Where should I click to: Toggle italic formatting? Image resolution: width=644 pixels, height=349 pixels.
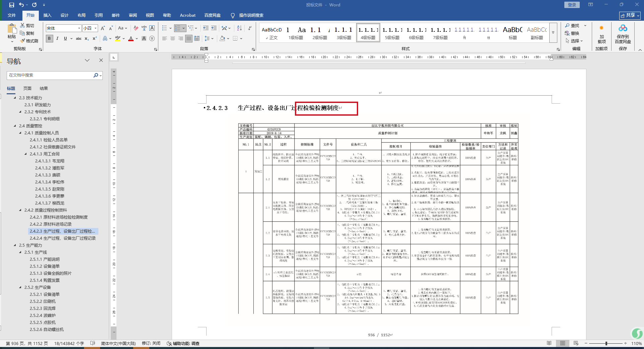(x=57, y=39)
